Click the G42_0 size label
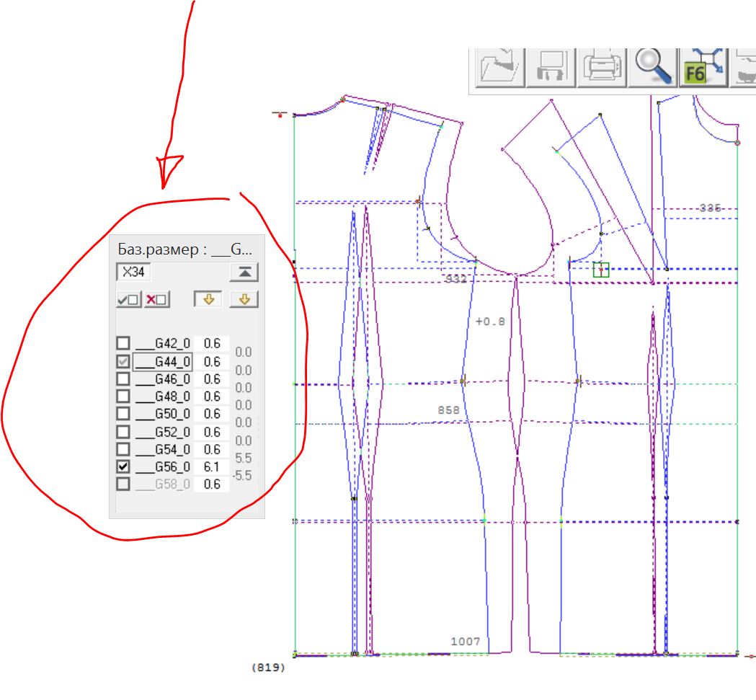The width and height of the screenshot is (756, 700). pyautogui.click(x=162, y=343)
